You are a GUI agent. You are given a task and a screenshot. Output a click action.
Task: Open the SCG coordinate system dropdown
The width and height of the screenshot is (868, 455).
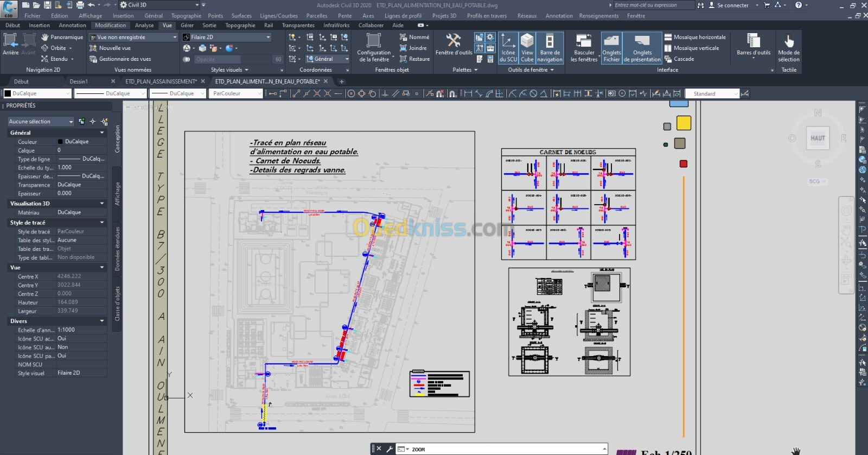(x=816, y=181)
